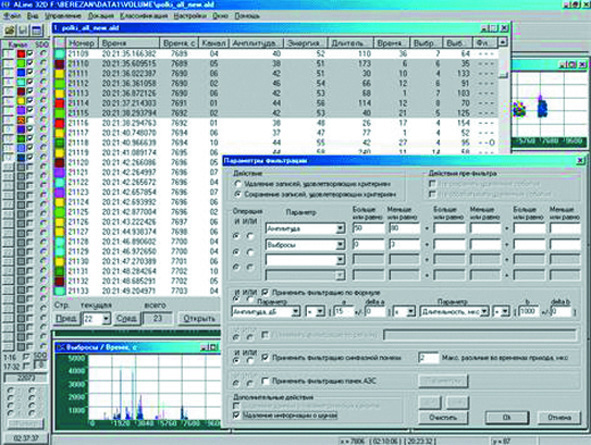591x445 pixels.
Task: Open the empty third parameter dropdown
Action: (340, 260)
